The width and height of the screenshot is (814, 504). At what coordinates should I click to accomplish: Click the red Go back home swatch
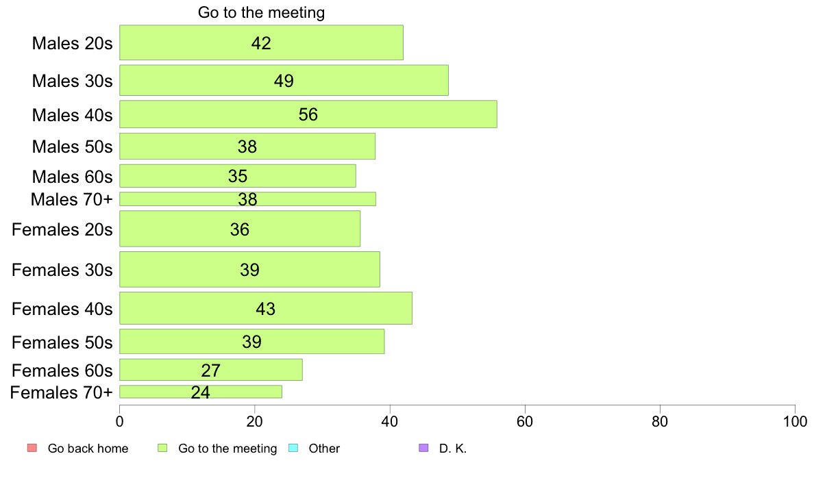(32, 448)
